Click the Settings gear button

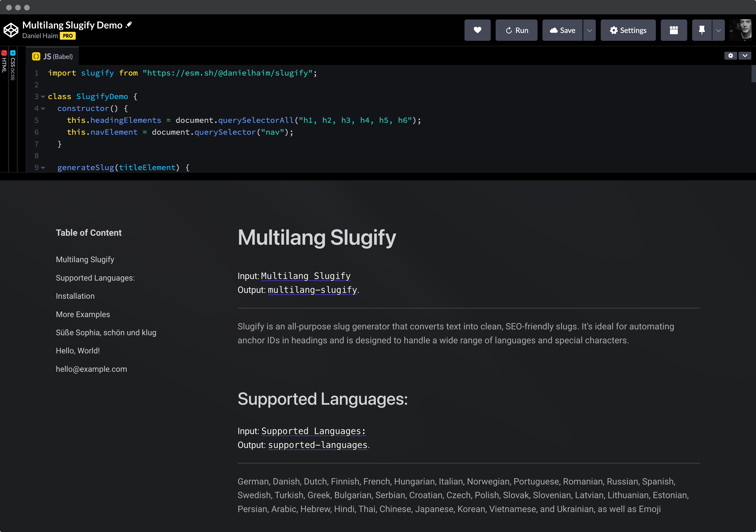[628, 30]
